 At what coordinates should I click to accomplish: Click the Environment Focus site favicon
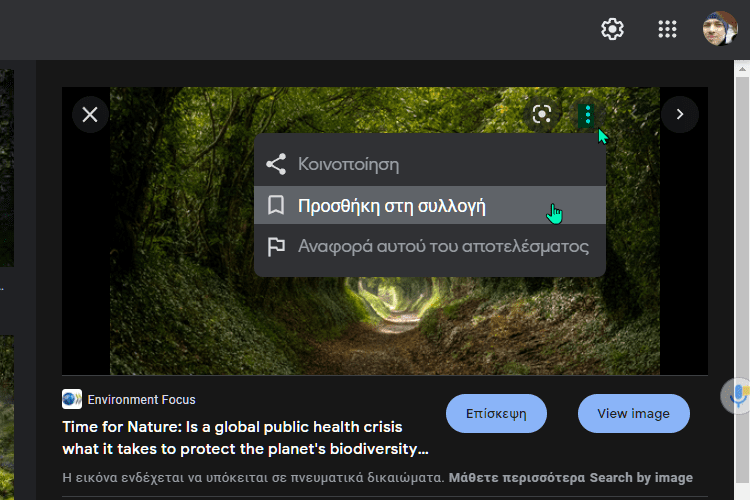(72, 399)
